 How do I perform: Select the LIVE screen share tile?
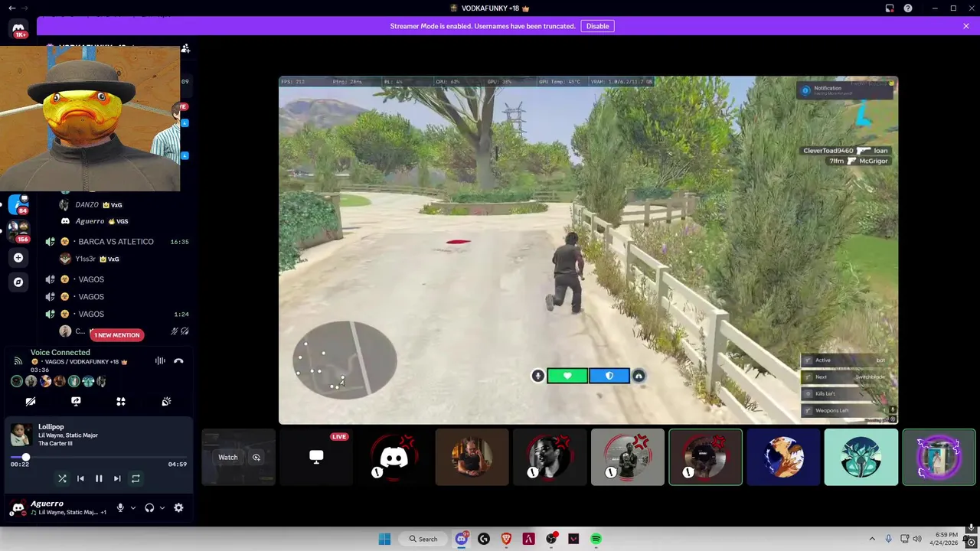coord(316,458)
